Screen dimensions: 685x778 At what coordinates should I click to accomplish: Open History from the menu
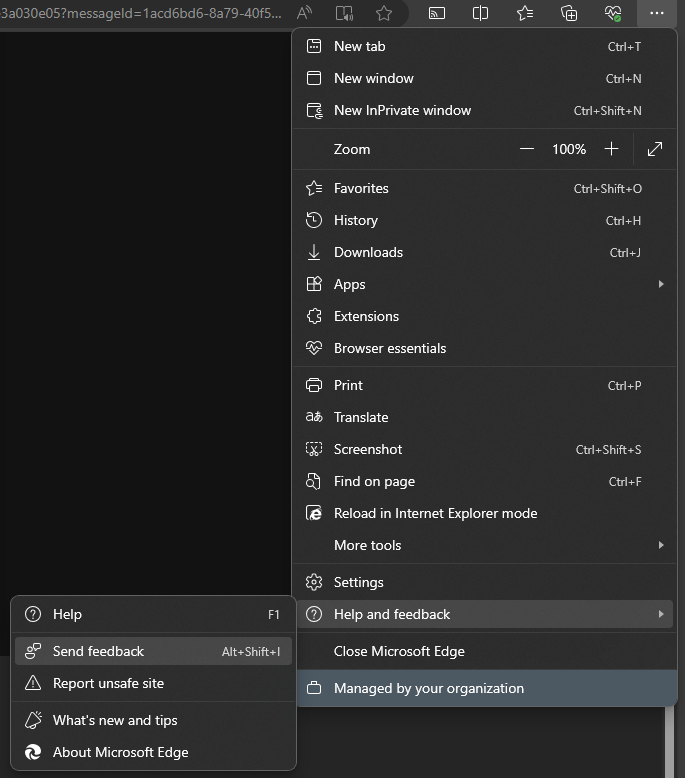pyautogui.click(x=484, y=220)
